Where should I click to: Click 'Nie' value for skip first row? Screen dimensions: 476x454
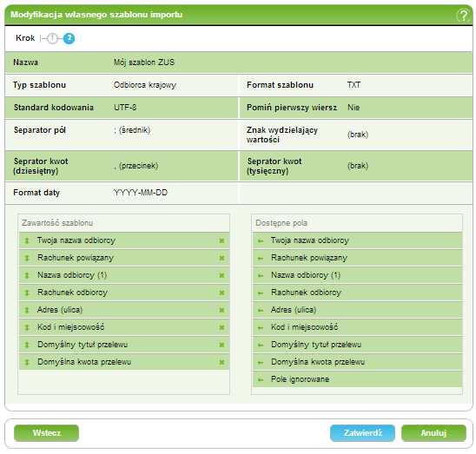(x=354, y=108)
